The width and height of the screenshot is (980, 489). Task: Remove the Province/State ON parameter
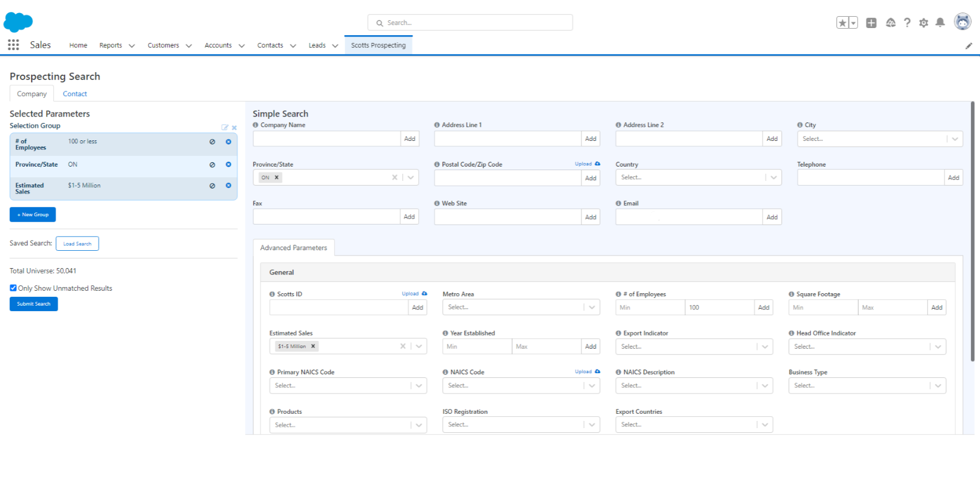point(228,165)
